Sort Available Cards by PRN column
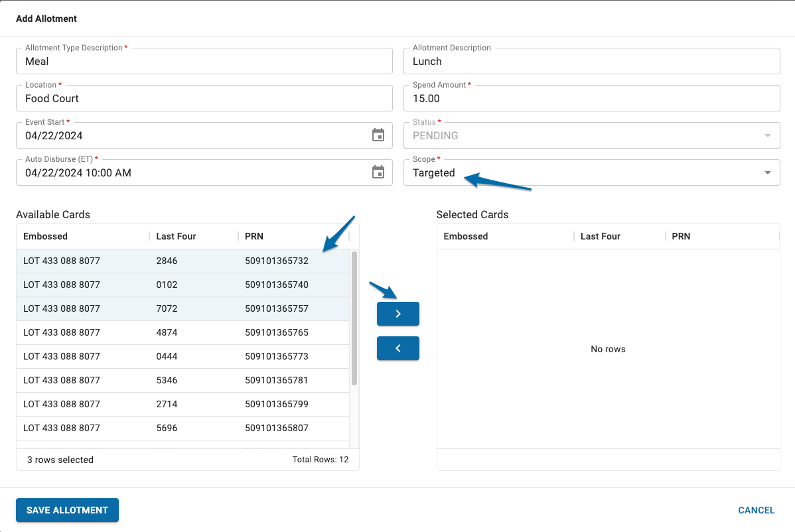Screen dimensions: 795x532 click(x=254, y=236)
